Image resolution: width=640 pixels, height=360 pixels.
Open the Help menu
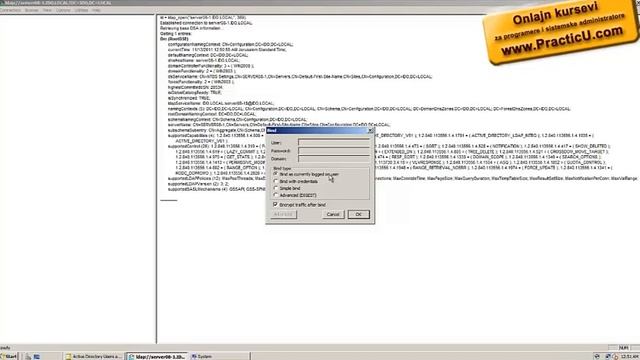96,10
